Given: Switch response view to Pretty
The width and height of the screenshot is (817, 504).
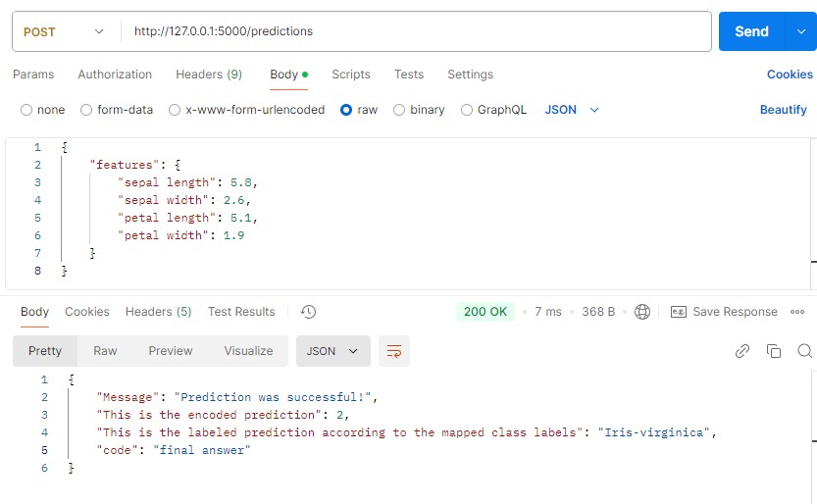Looking at the screenshot, I should 45,351.
